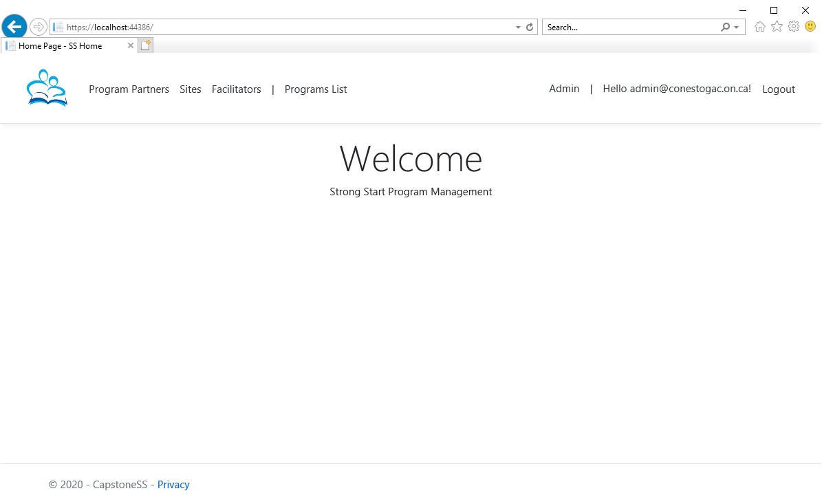The width and height of the screenshot is (822, 504).
Task: Open the Facilitators page
Action: tap(236, 89)
